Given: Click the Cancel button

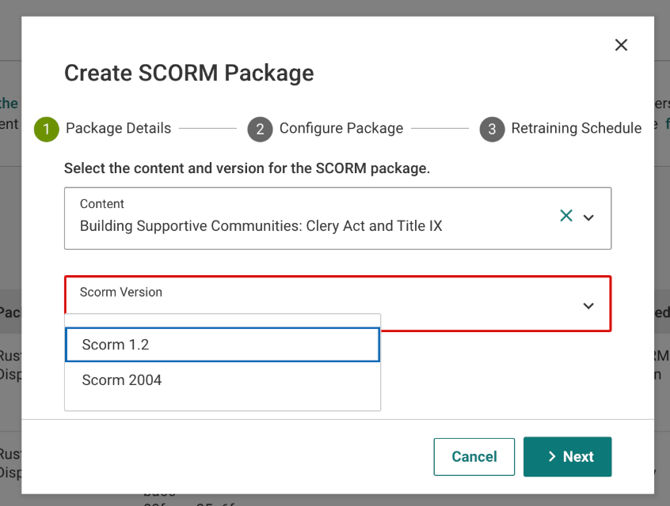Looking at the screenshot, I should tap(474, 456).
